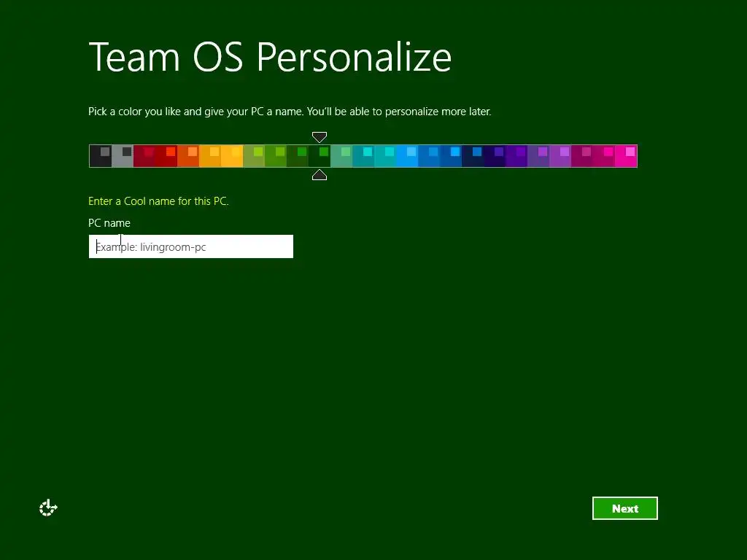
Task: Open the Ease of Access icon
Action: point(48,508)
